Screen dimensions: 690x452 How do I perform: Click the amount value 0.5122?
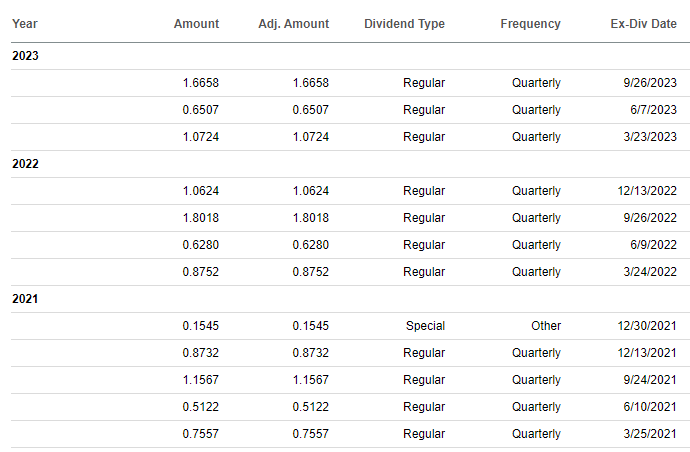click(201, 407)
